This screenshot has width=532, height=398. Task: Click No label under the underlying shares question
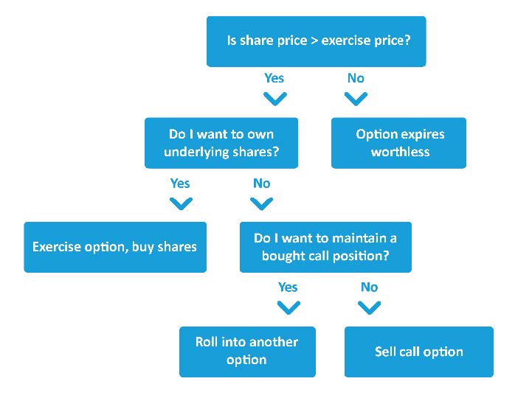(x=261, y=184)
